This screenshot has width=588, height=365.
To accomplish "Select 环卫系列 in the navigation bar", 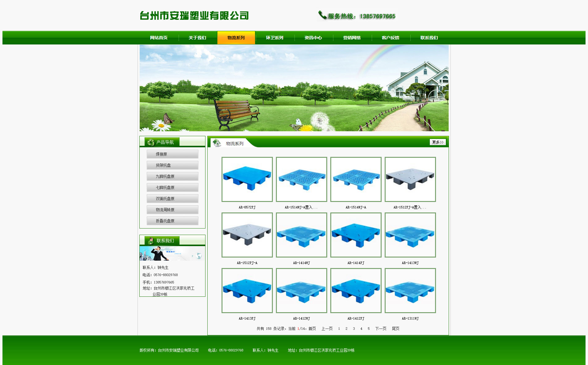I will [274, 38].
